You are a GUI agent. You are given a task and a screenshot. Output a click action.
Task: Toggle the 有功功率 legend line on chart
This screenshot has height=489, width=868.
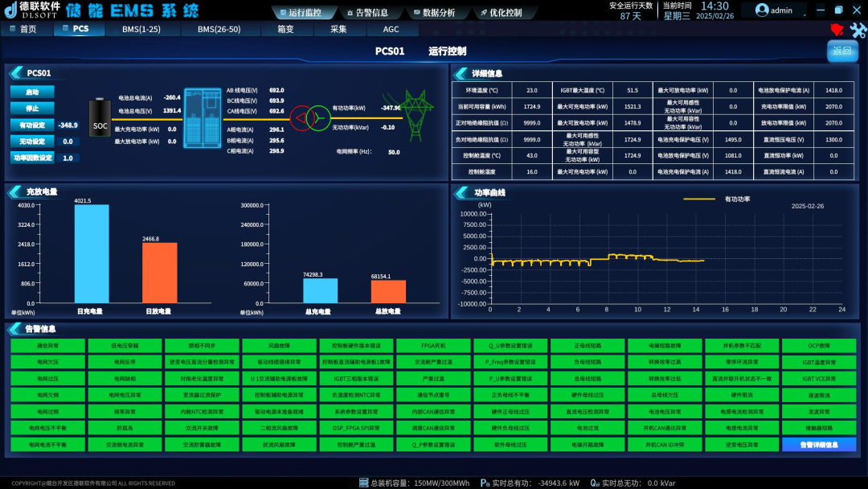click(x=699, y=199)
